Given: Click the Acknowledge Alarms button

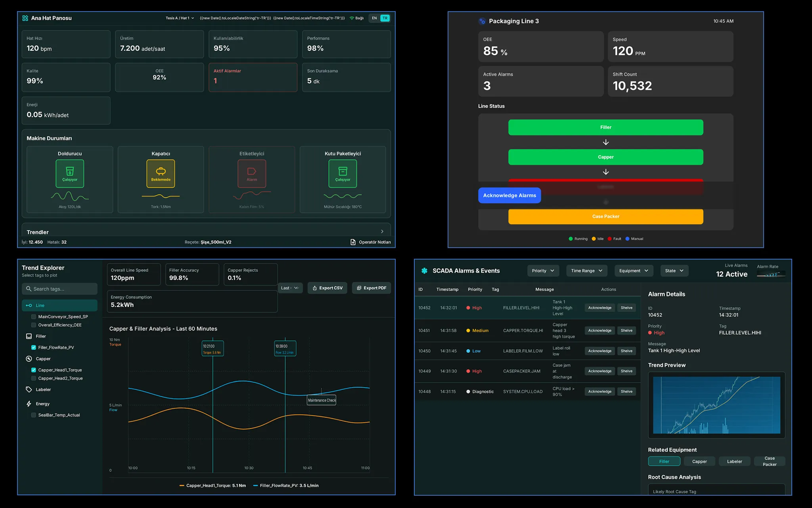Looking at the screenshot, I should 509,195.
